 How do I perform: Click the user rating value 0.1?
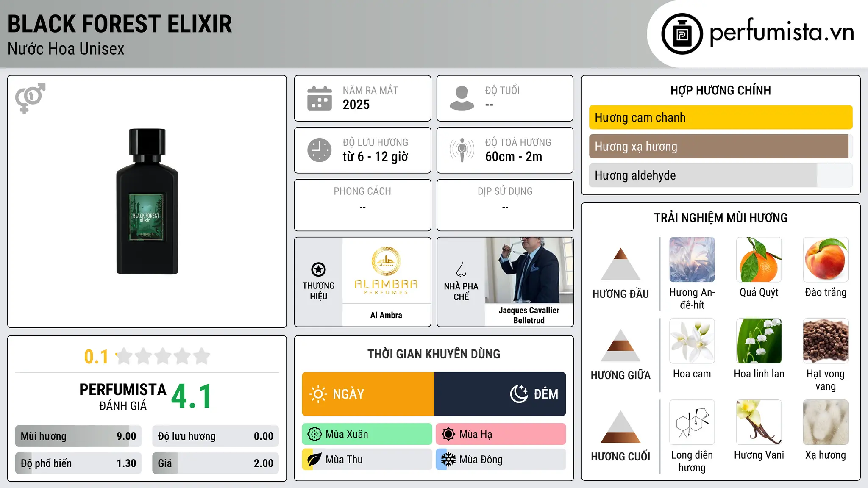[x=96, y=357]
